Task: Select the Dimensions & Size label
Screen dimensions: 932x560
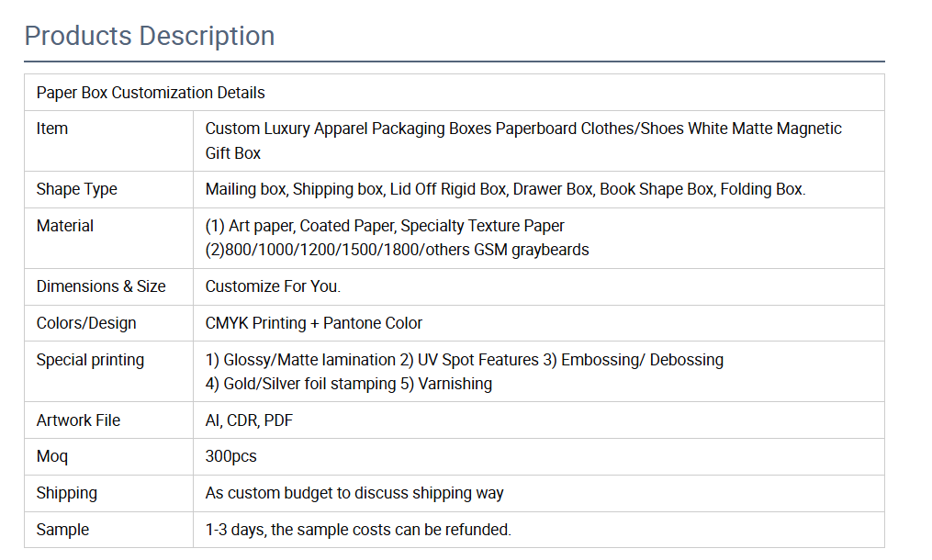Action: tap(101, 286)
